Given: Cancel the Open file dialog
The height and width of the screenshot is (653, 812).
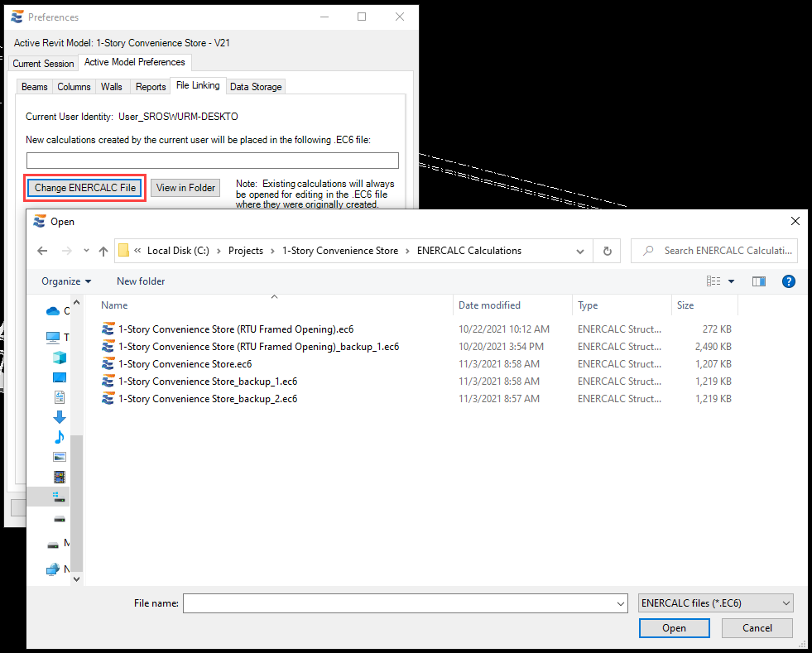Looking at the screenshot, I should [757, 628].
